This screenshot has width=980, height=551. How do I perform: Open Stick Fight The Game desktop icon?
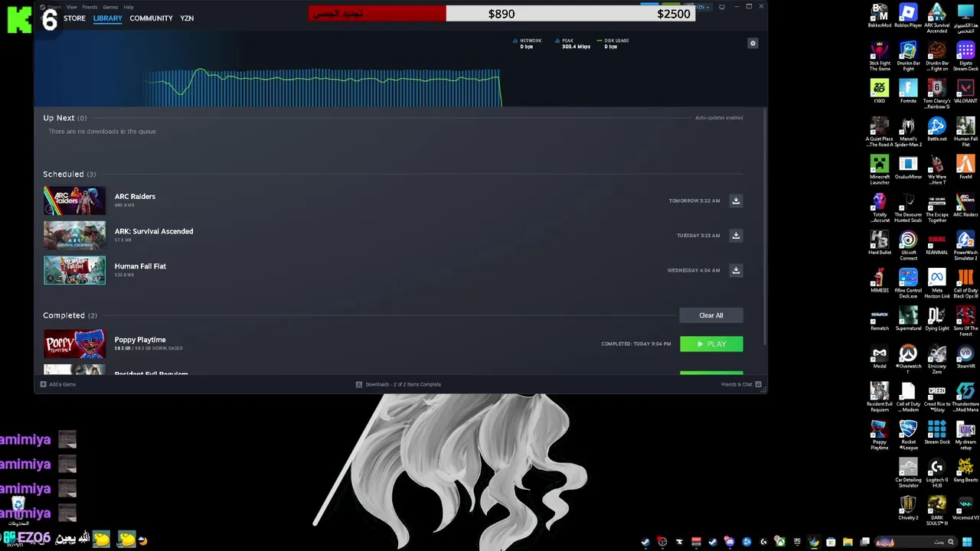[880, 57]
